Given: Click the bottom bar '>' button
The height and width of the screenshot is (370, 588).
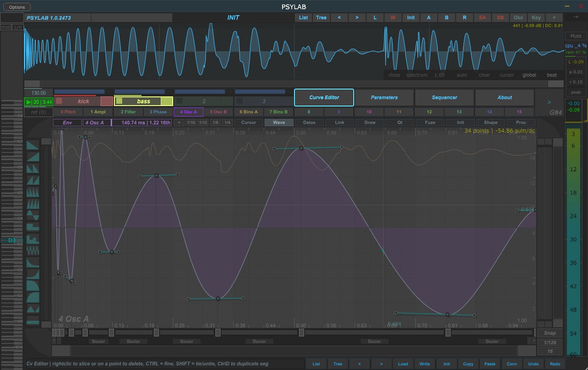Looking at the screenshot, I should click(x=381, y=364).
